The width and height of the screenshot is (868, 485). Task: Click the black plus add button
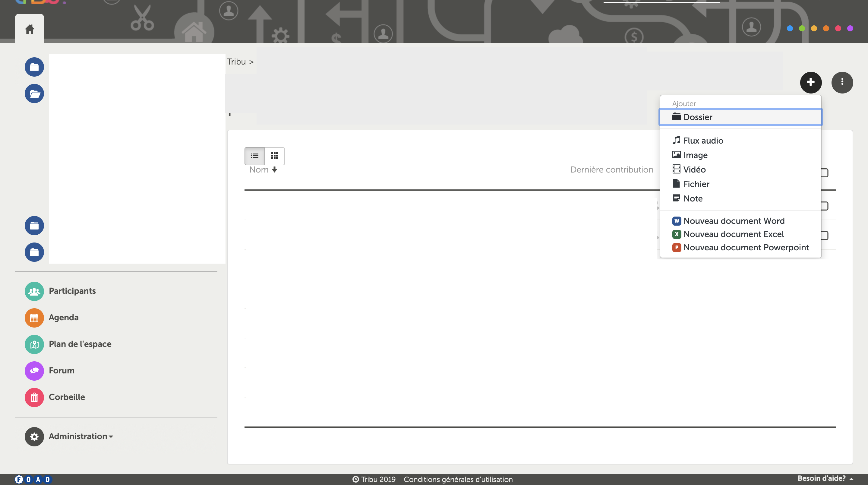point(811,82)
